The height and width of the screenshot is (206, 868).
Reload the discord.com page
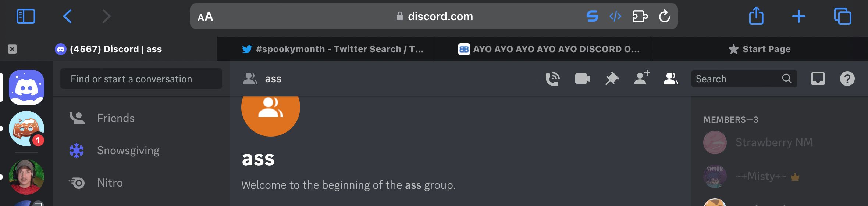664,16
